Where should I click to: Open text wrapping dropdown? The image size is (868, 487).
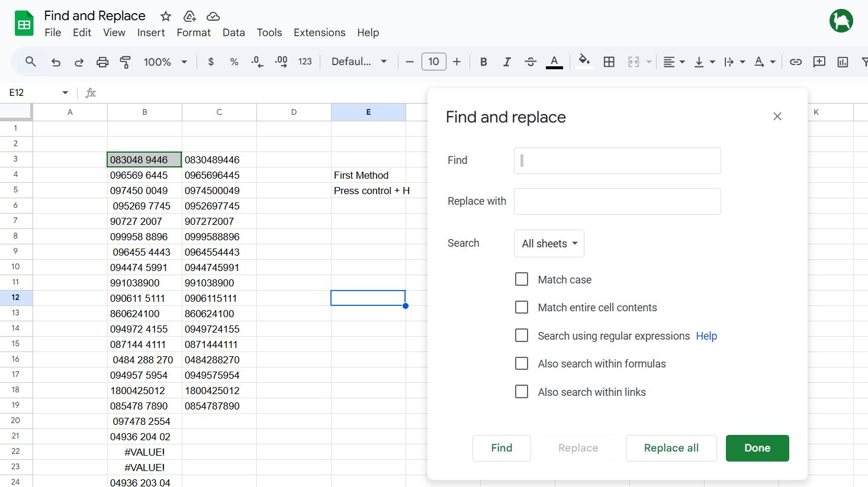coord(735,62)
